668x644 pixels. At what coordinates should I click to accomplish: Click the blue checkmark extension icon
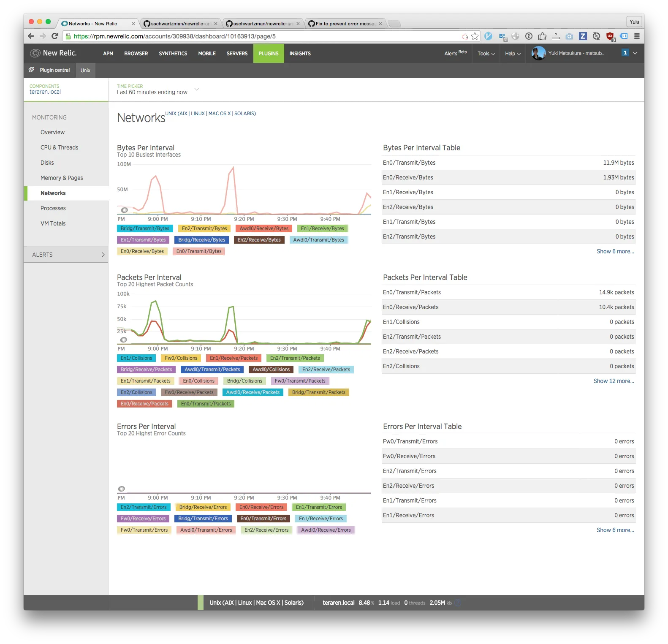tap(489, 36)
